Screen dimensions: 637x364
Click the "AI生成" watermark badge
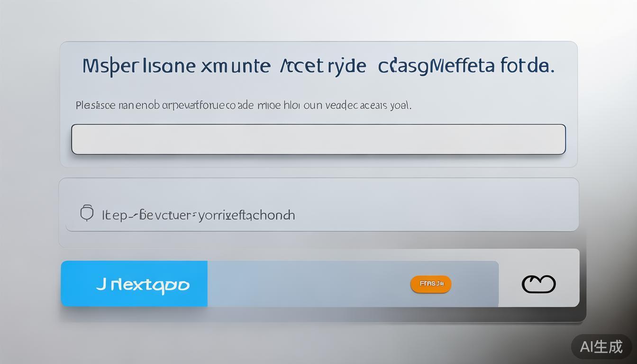pyautogui.click(x=601, y=346)
